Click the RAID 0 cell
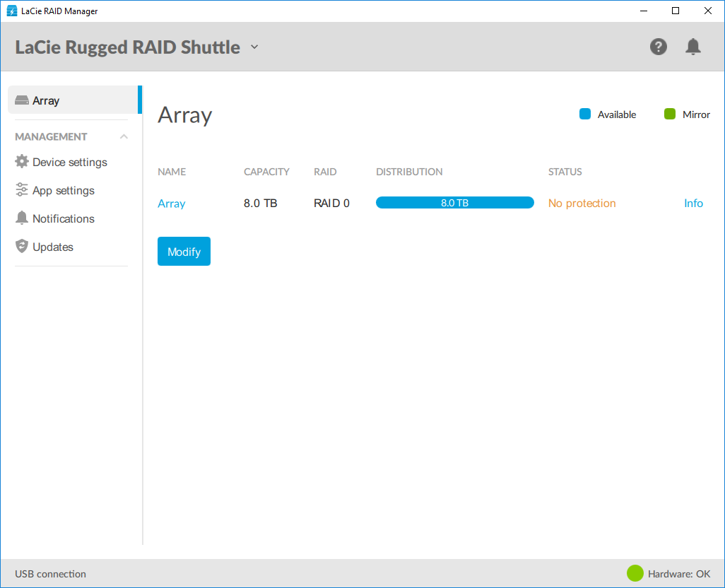This screenshot has height=588, width=725. 331,203
